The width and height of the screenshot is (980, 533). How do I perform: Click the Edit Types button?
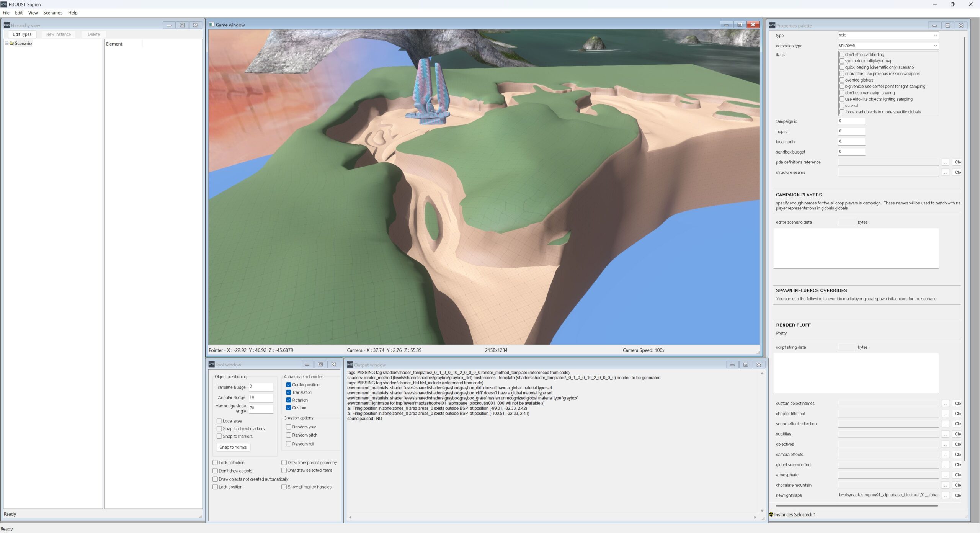coord(22,34)
